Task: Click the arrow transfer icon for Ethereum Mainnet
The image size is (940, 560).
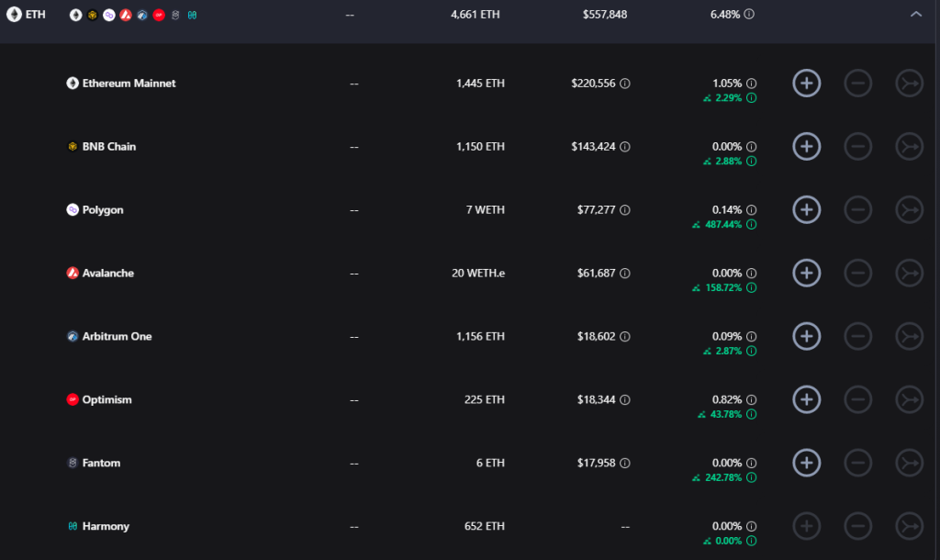Action: tap(910, 84)
